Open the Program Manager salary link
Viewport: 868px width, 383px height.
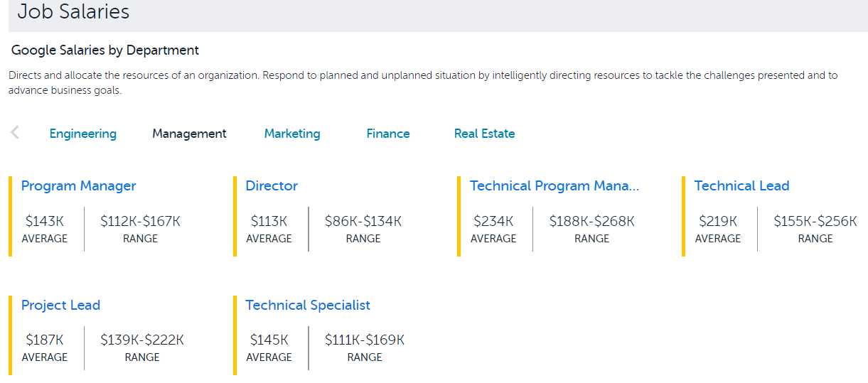click(78, 186)
